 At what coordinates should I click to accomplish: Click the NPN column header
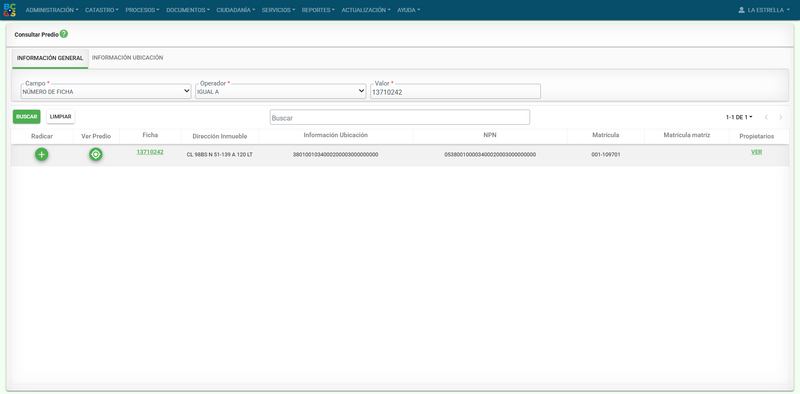(490, 135)
